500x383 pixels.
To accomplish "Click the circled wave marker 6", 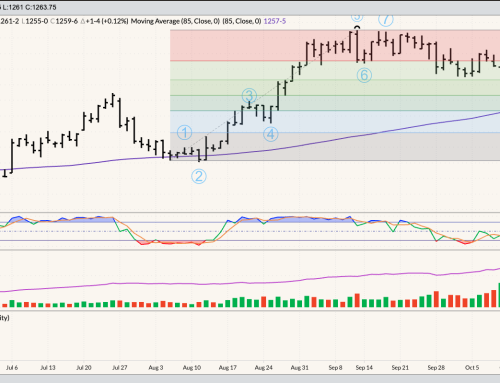I will click(x=364, y=75).
